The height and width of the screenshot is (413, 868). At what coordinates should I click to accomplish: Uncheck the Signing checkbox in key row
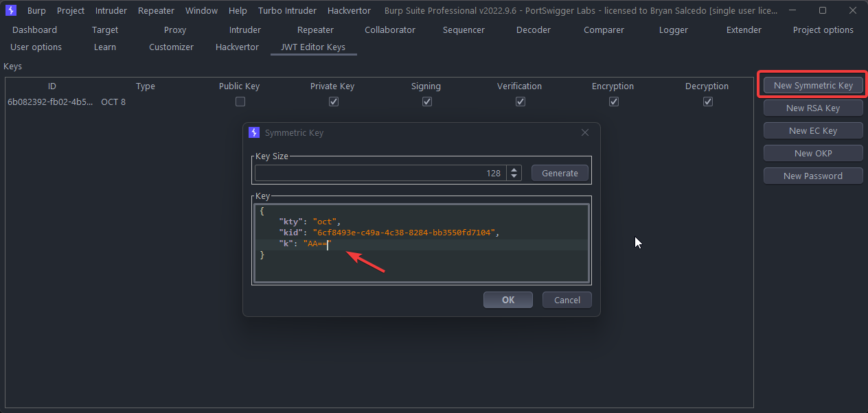[427, 102]
